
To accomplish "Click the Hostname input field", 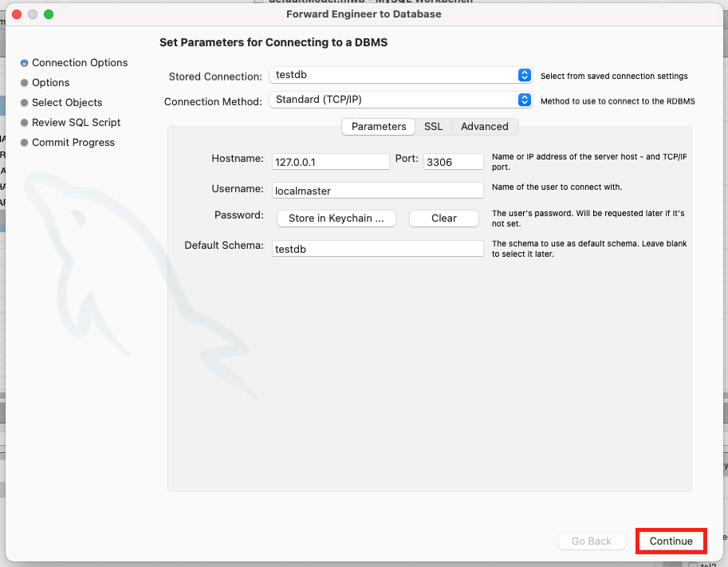I will [x=331, y=162].
